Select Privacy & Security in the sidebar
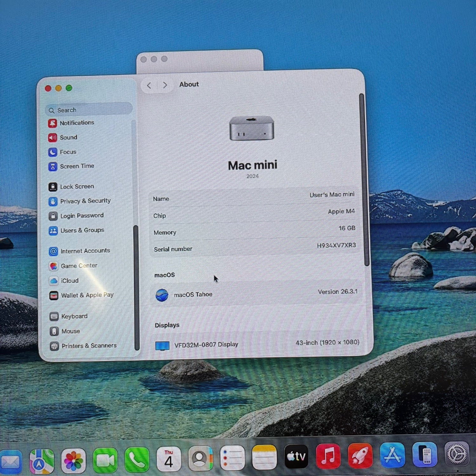Image resolution: width=476 pixels, height=476 pixels. tap(79, 201)
